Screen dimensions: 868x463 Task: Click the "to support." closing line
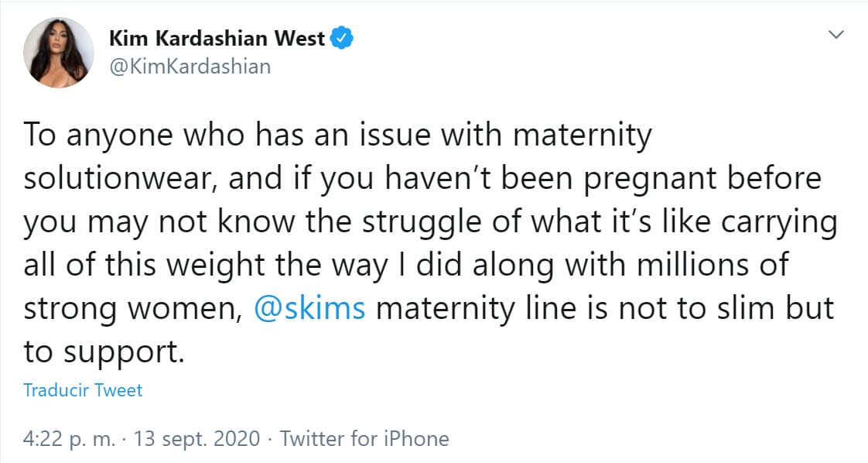[x=105, y=351]
